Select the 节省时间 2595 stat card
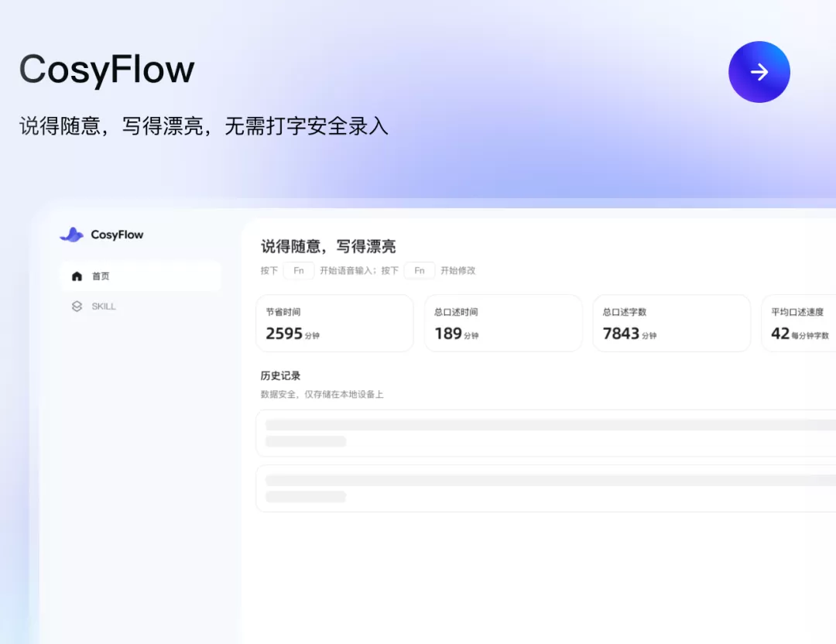 tap(335, 323)
